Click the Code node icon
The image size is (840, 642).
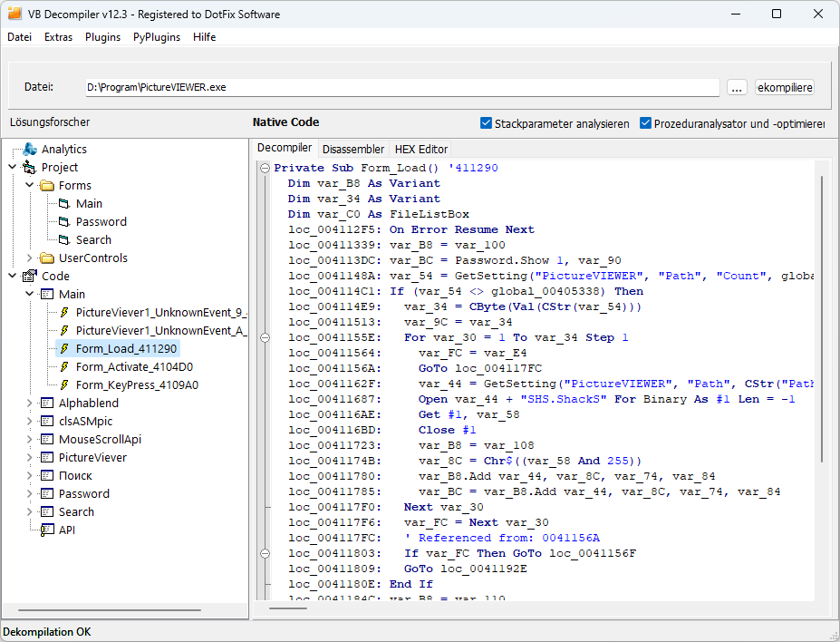click(x=29, y=276)
